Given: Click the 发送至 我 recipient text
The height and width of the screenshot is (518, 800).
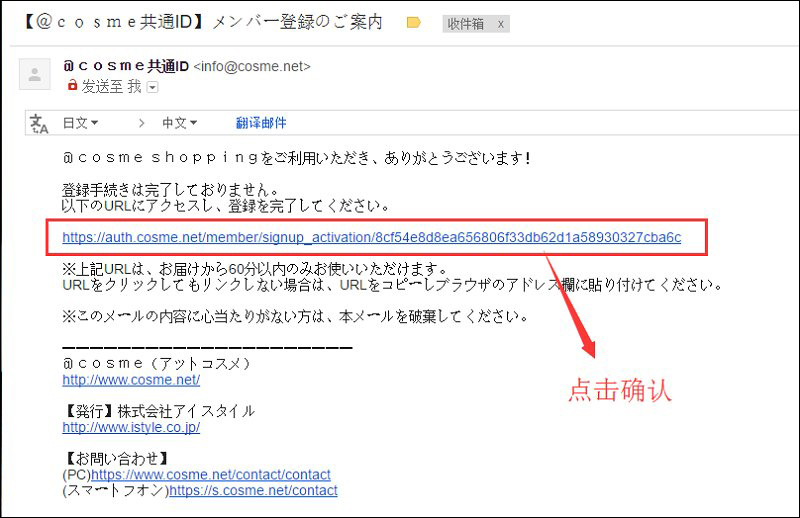Looking at the screenshot, I should point(111,87).
